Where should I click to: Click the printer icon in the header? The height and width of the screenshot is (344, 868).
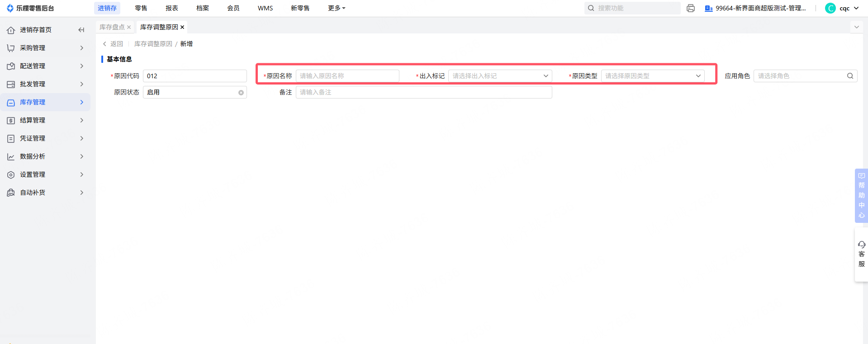tap(691, 8)
